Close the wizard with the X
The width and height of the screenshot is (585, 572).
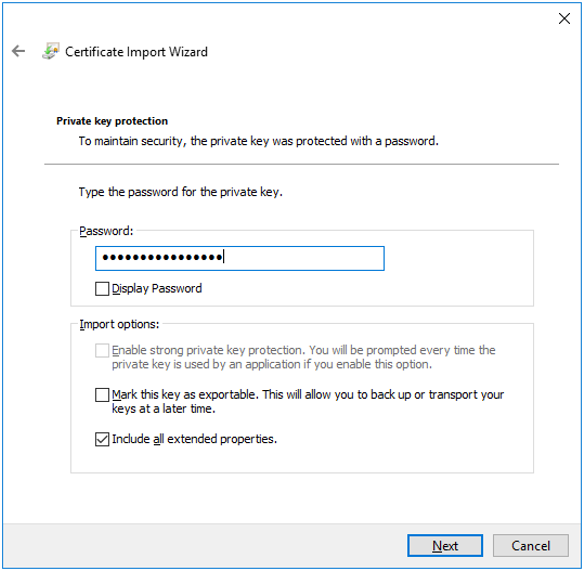tap(564, 18)
